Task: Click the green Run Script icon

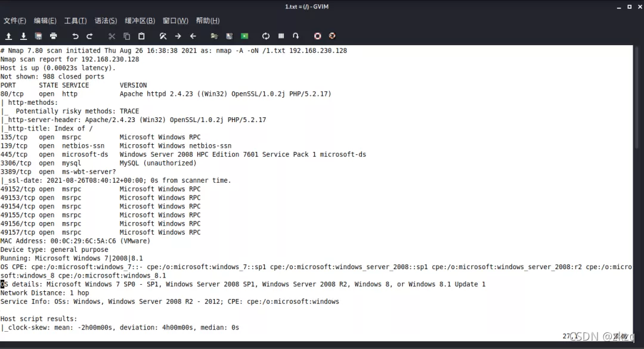Action: tap(244, 36)
